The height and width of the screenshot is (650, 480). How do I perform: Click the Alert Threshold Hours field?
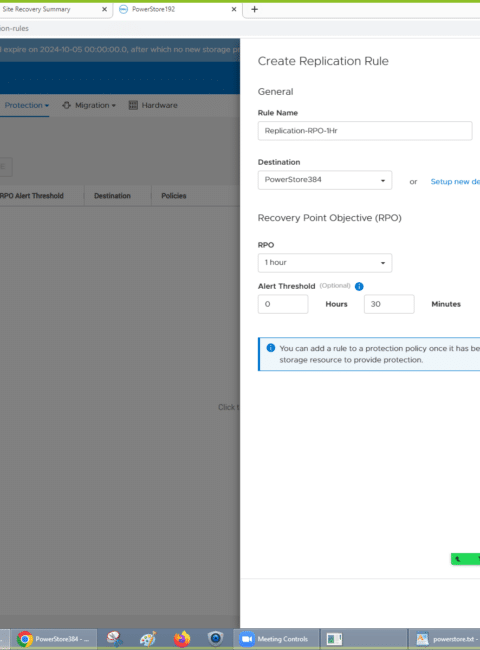coord(283,304)
